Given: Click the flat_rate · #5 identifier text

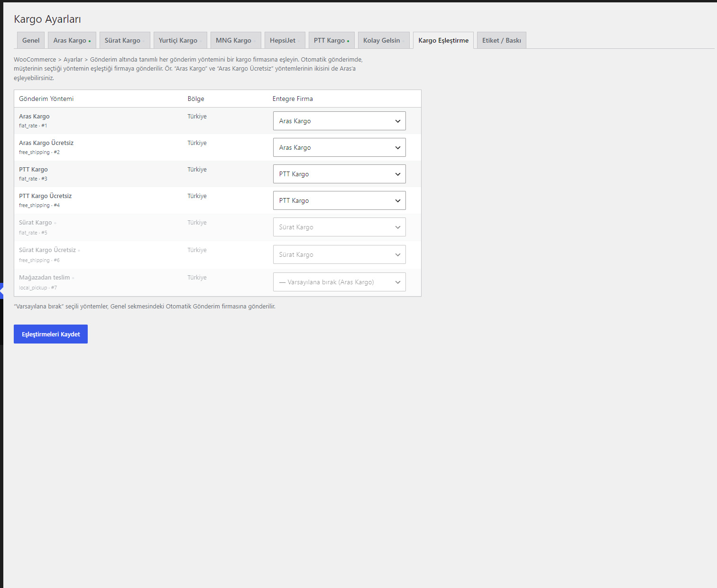Looking at the screenshot, I should [x=33, y=233].
